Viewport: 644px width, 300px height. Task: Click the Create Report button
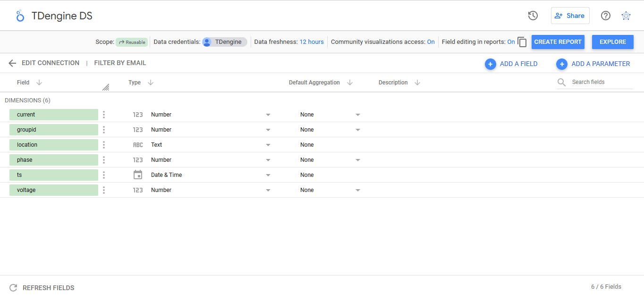click(558, 42)
